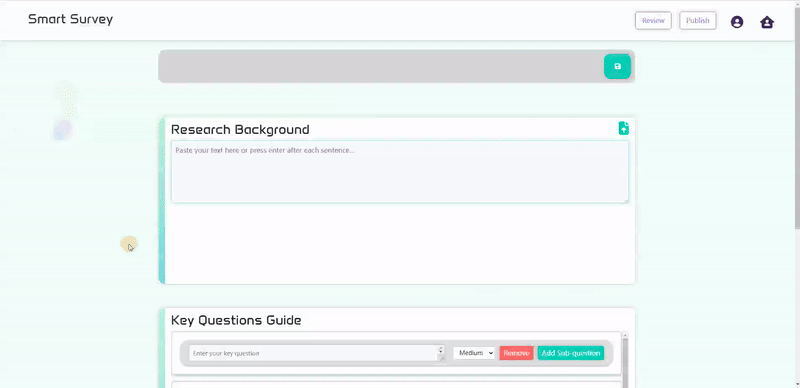This screenshot has height=388, width=800.
Task: Click the upload file icon in Research Background
Action: [x=623, y=128]
